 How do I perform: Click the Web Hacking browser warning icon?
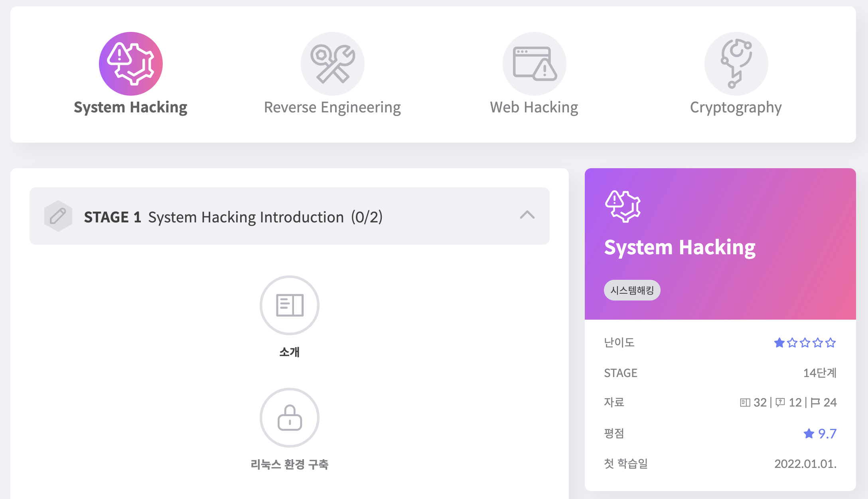tap(534, 64)
